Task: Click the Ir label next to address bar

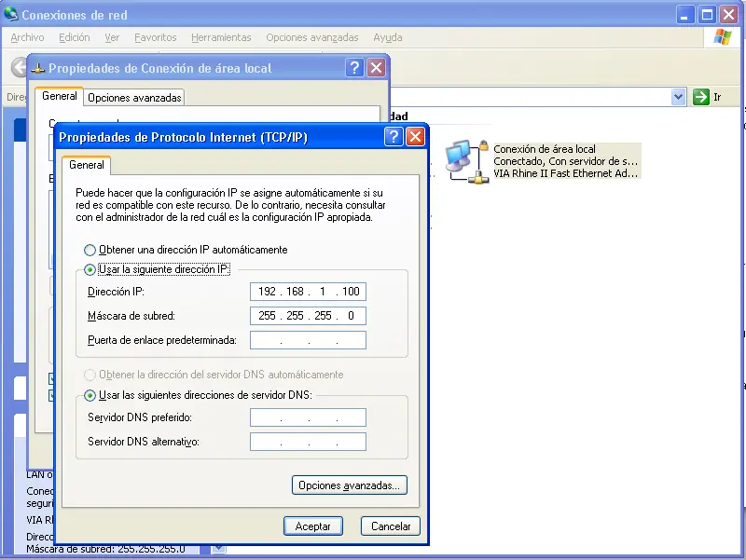Action: point(717,98)
